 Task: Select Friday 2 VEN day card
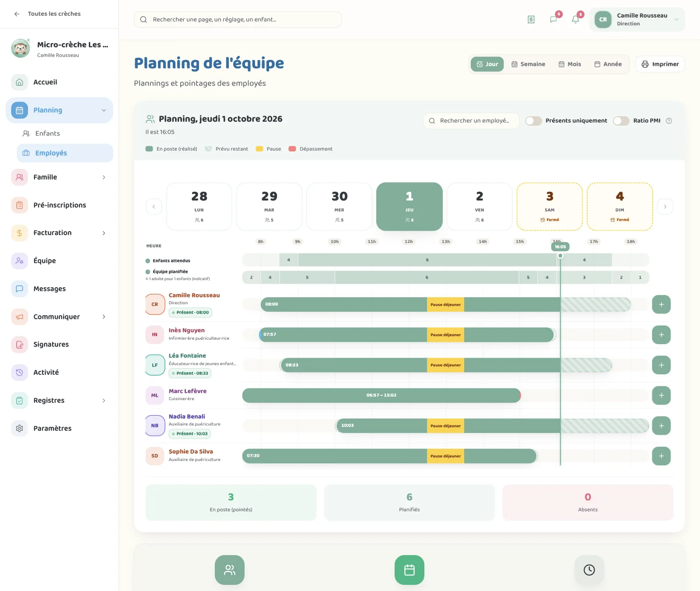(479, 207)
